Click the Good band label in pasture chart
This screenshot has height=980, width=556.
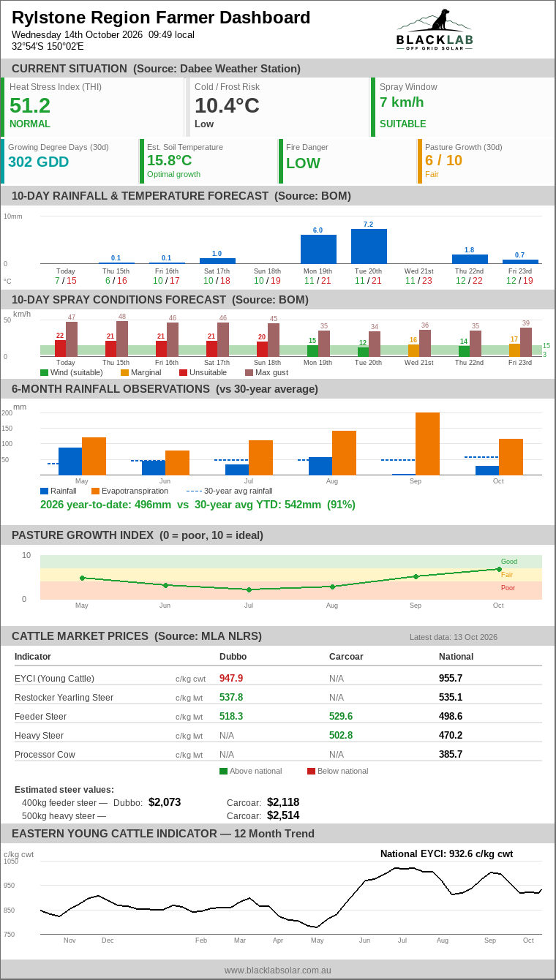[x=509, y=562]
